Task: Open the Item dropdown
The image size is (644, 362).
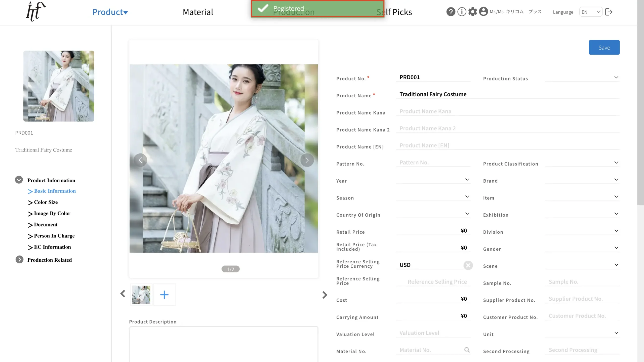Action: pos(582,196)
